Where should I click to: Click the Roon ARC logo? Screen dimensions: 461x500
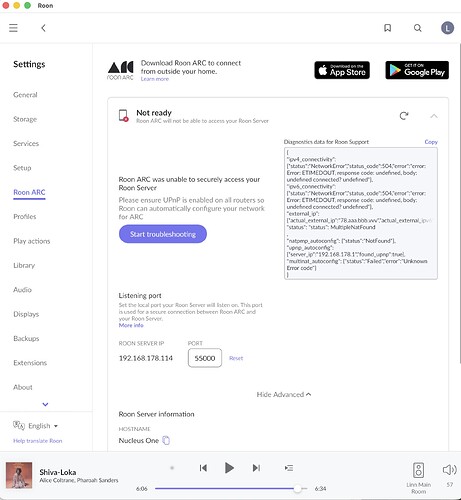(120, 70)
